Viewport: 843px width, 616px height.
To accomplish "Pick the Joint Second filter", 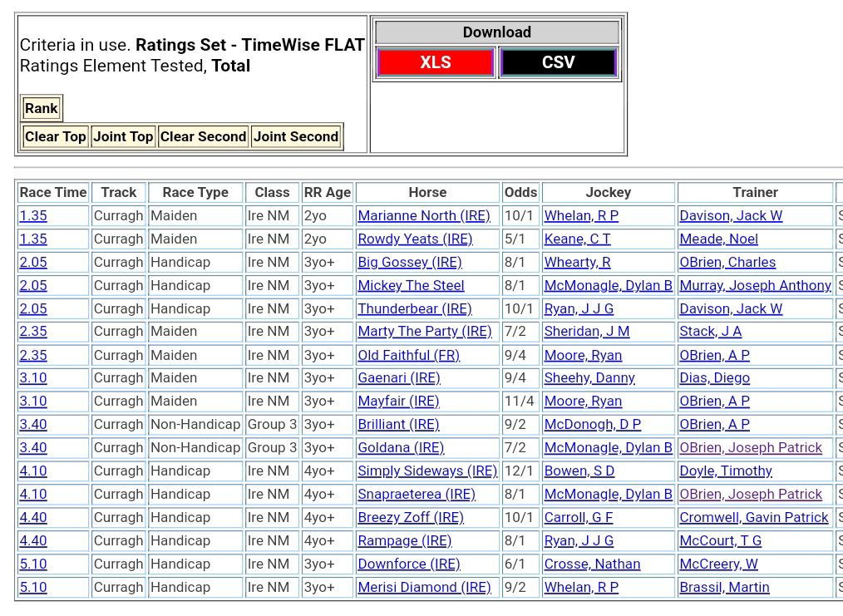I will (296, 136).
